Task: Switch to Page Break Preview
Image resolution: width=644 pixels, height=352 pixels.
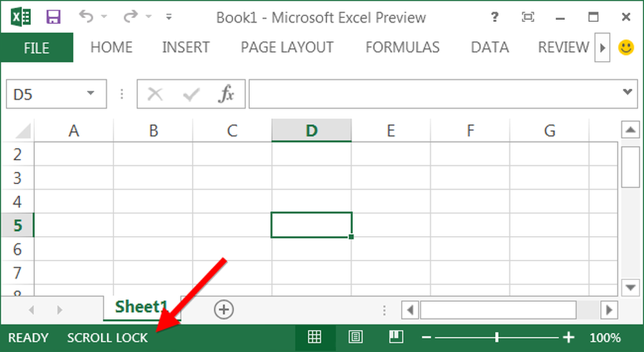Action: coord(396,337)
